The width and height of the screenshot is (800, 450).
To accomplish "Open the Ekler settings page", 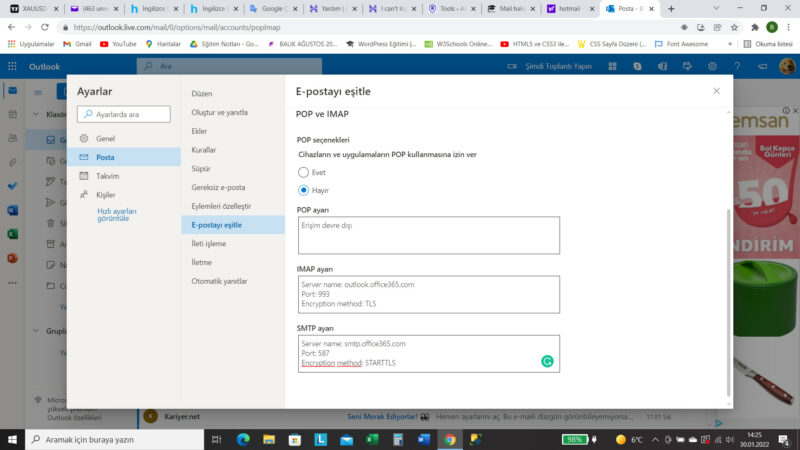I will click(x=233, y=131).
